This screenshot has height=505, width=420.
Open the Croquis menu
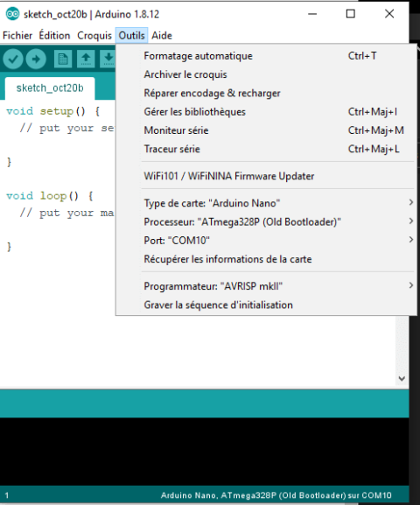tap(94, 35)
